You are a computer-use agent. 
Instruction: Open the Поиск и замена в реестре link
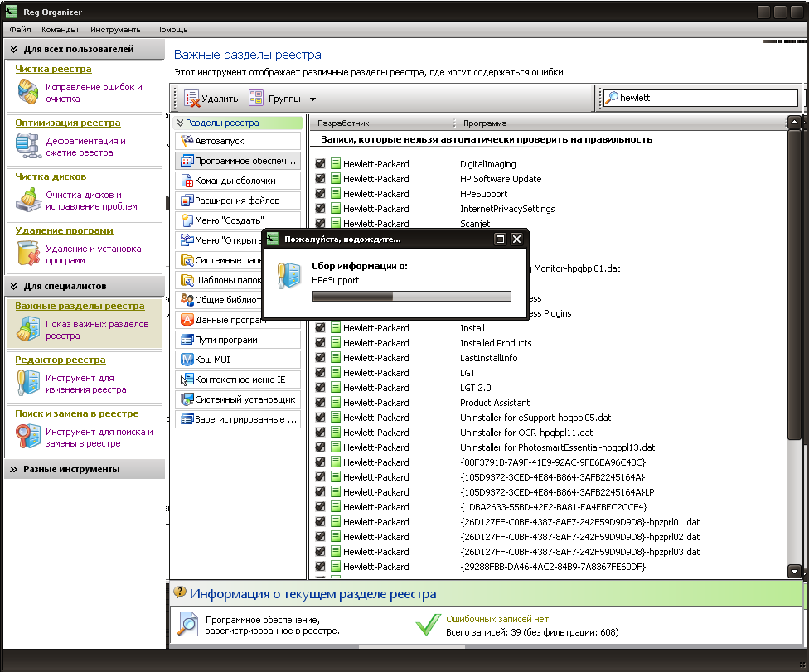click(77, 413)
